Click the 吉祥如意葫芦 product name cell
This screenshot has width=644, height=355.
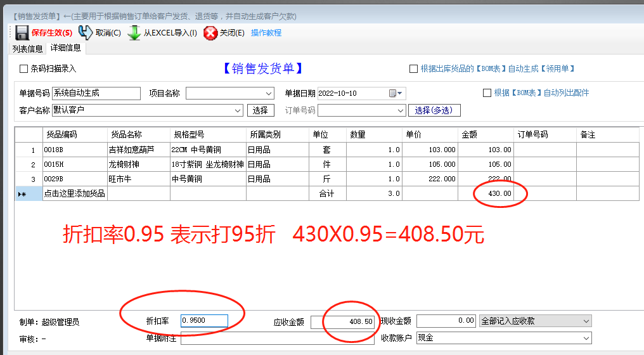138,150
